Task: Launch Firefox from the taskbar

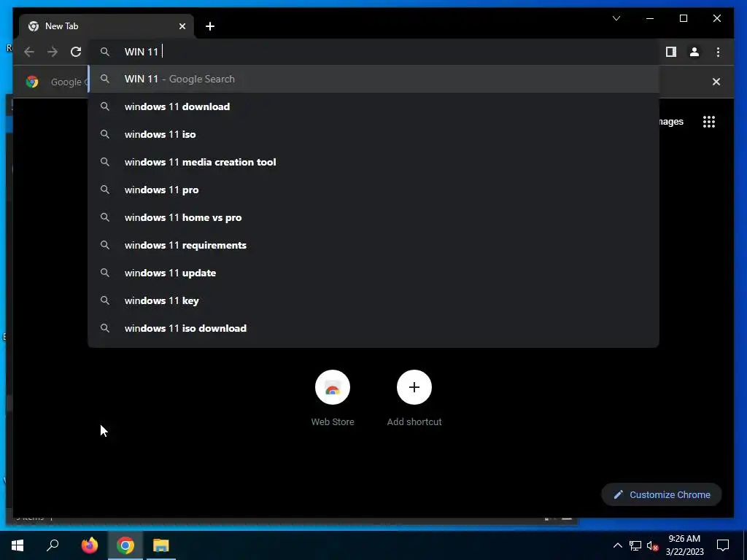Action: coord(89,545)
